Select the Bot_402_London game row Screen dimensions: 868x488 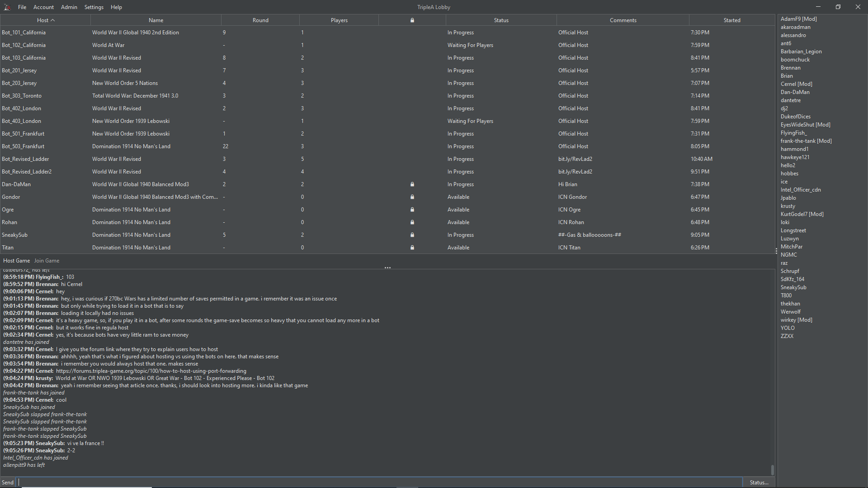[387, 108]
